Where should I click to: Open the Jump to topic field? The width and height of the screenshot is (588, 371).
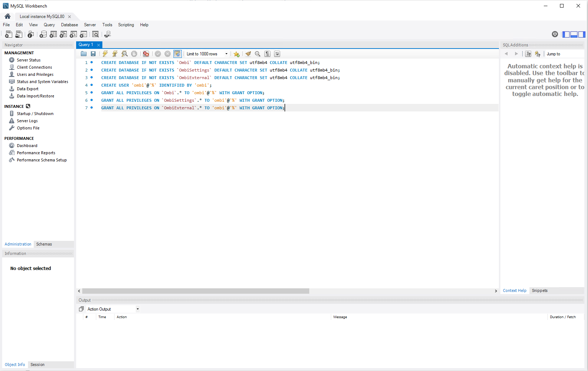[x=564, y=54]
